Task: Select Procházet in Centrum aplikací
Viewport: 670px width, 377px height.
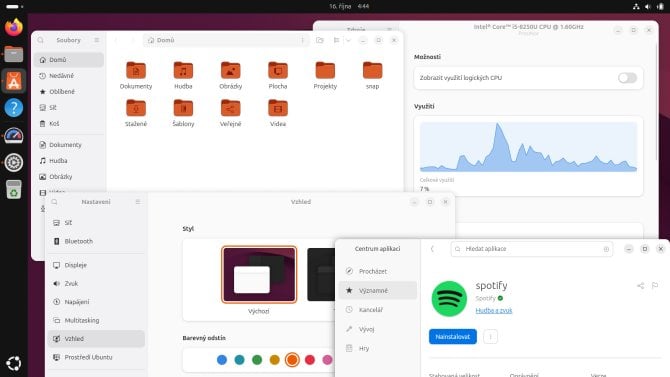Action: pyautogui.click(x=378, y=271)
